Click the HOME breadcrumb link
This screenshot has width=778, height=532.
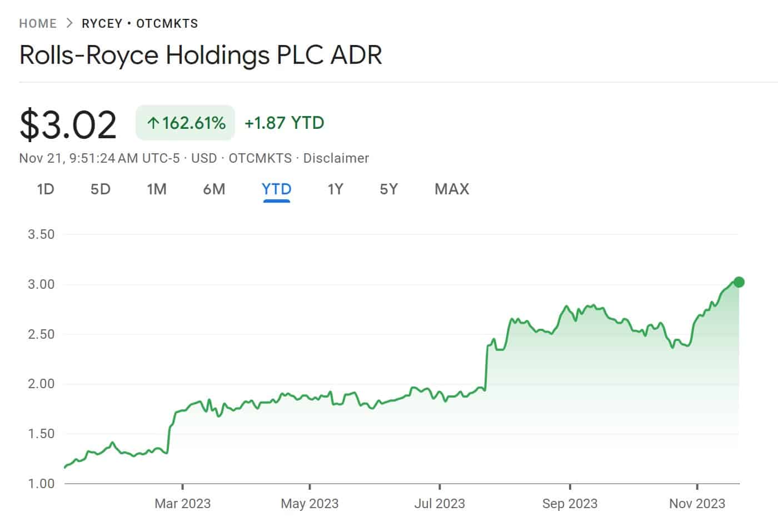pos(38,23)
